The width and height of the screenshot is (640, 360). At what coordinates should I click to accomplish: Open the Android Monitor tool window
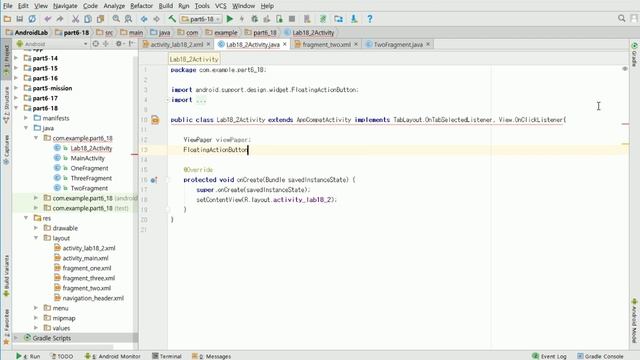(112, 356)
